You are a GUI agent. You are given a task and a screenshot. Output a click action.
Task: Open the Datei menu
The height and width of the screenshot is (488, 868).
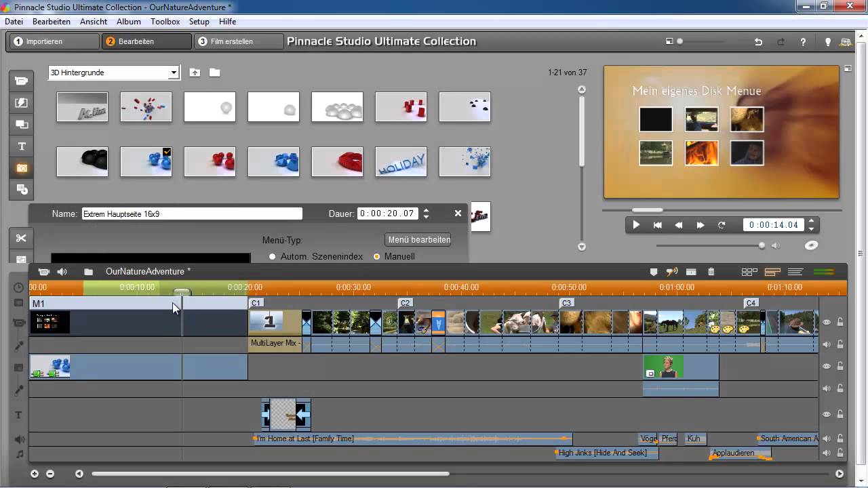[x=14, y=22]
